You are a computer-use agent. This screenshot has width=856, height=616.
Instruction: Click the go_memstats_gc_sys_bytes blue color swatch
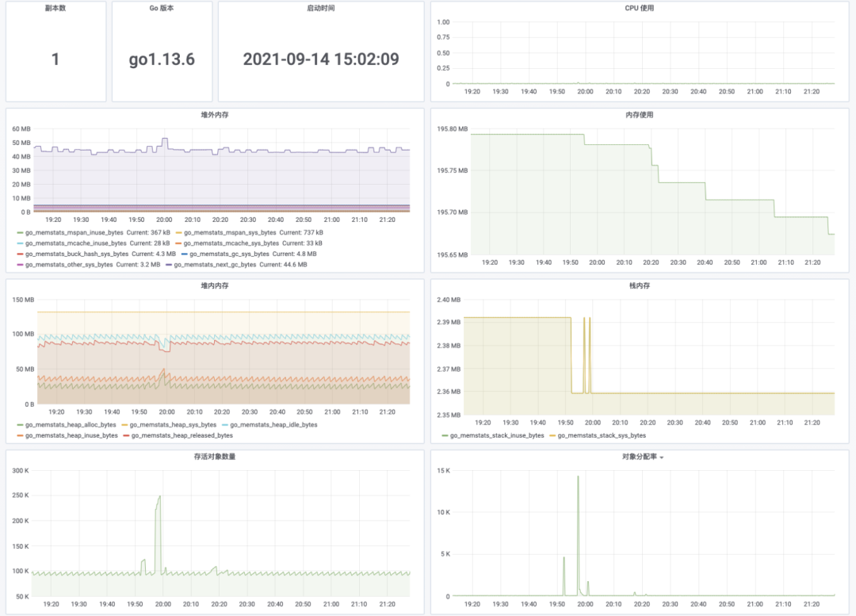coord(185,254)
